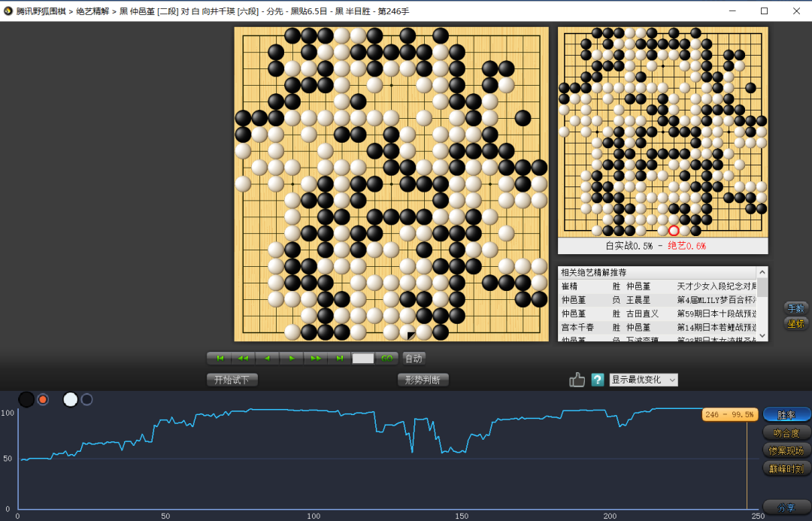Toggle the dark circle indicator above chart
812x521 pixels.
87,399
